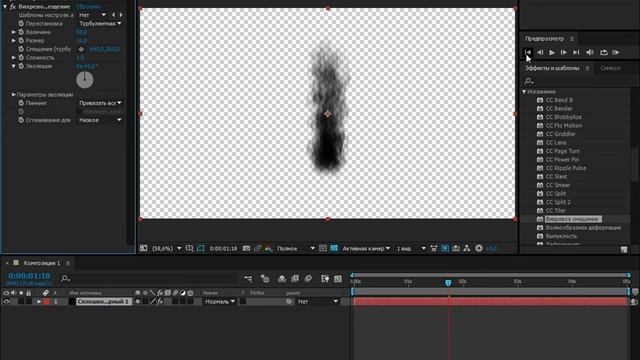
Task: Go to the next animation preset arrow
Action: [121, 15]
